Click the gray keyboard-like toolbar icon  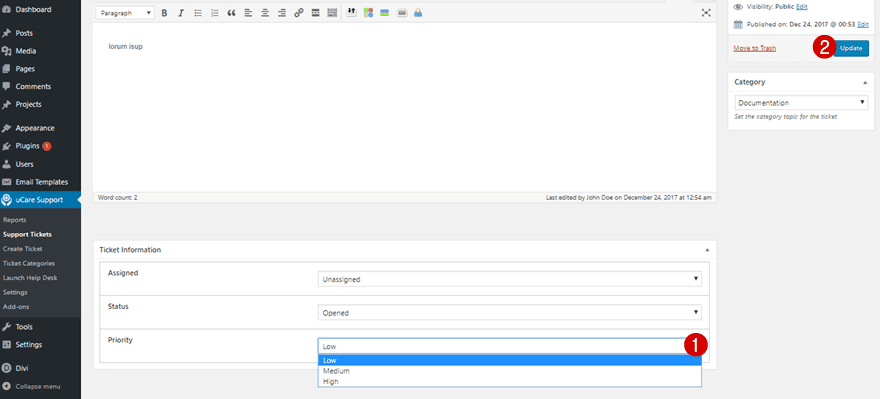click(402, 12)
